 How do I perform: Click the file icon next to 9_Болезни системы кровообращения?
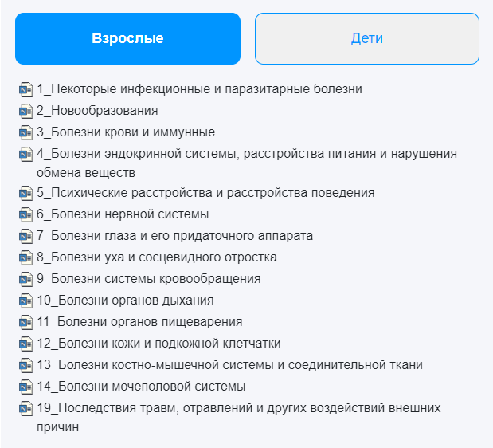pos(26,279)
